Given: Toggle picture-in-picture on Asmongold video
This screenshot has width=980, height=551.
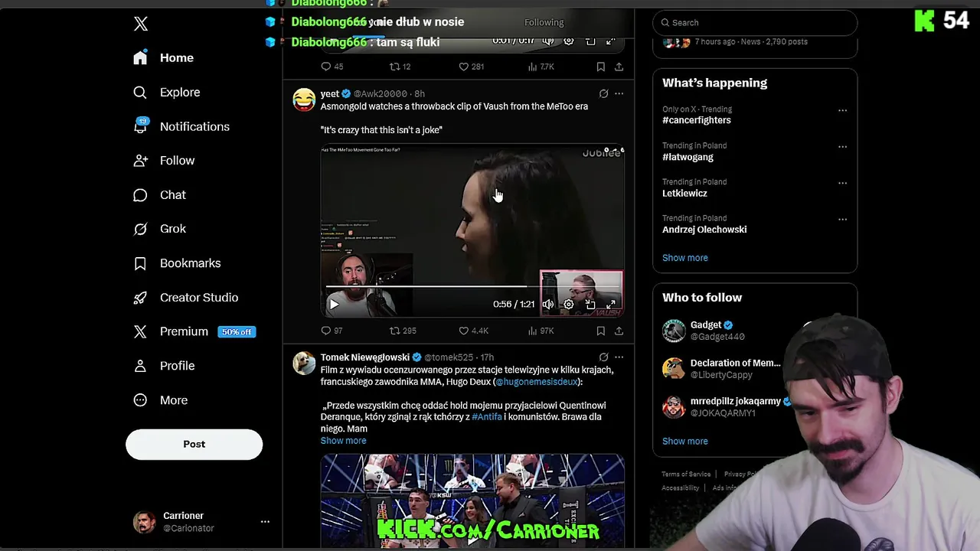Looking at the screenshot, I should point(590,304).
